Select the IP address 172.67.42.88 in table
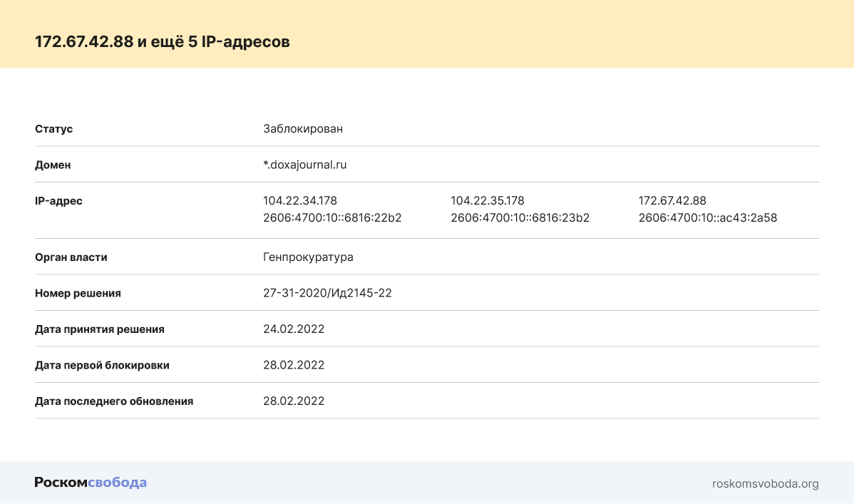This screenshot has width=854, height=504. (672, 201)
